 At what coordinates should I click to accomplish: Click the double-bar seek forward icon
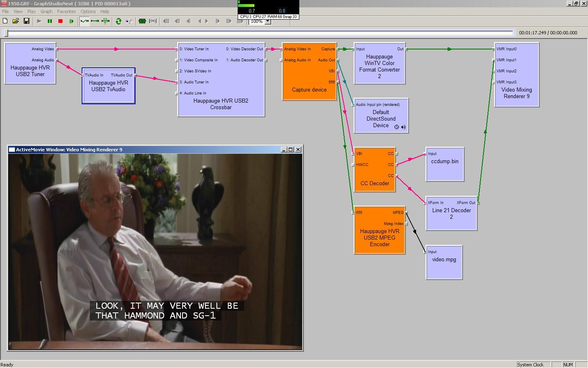click(229, 21)
